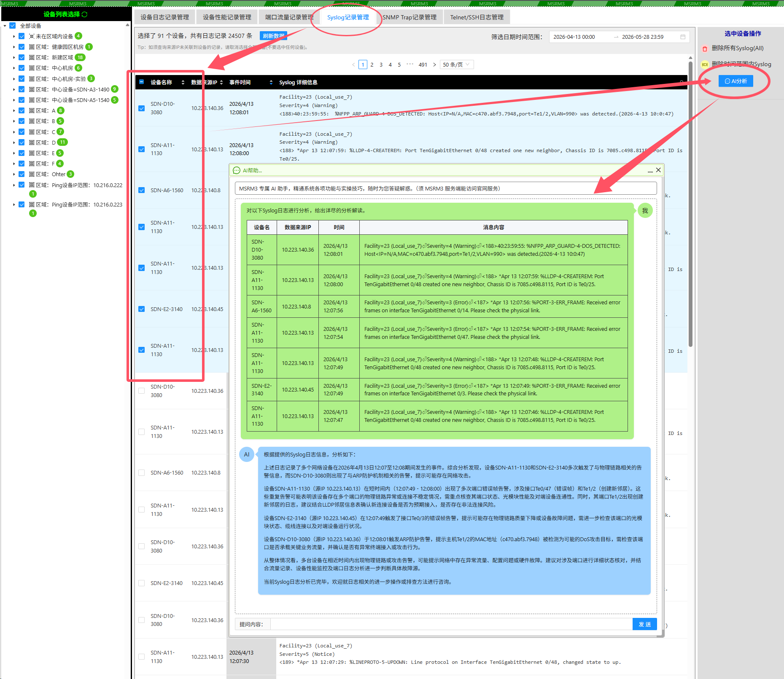Click the device tree scroll-up arrow

point(127,25)
